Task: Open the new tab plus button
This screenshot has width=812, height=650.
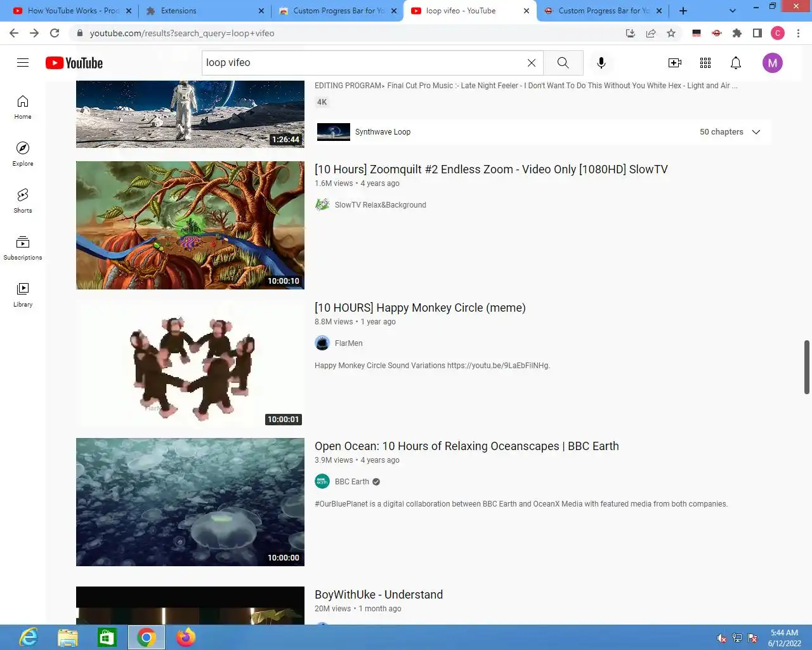Action: pyautogui.click(x=683, y=11)
